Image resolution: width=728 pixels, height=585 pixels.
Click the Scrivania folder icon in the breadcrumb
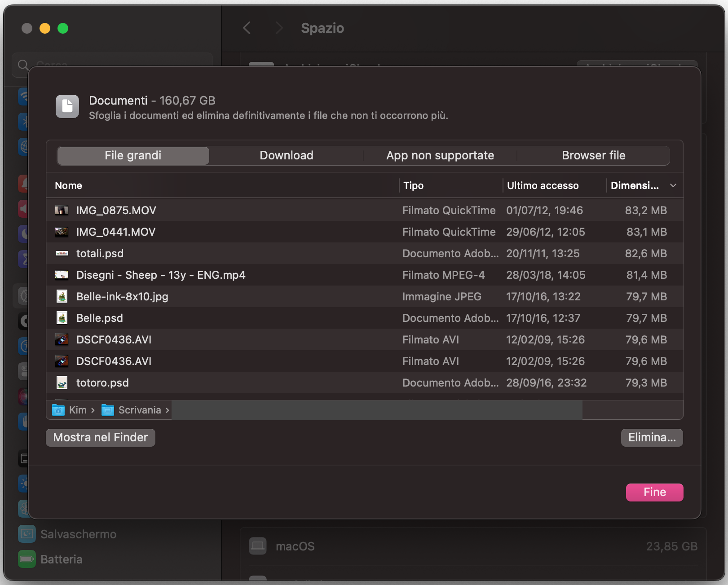[x=107, y=410]
